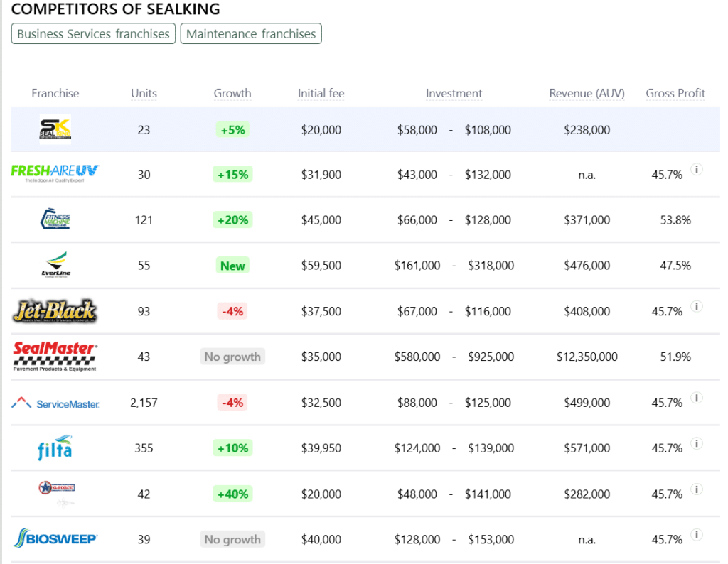Sort by the Growth column header

[232, 93]
